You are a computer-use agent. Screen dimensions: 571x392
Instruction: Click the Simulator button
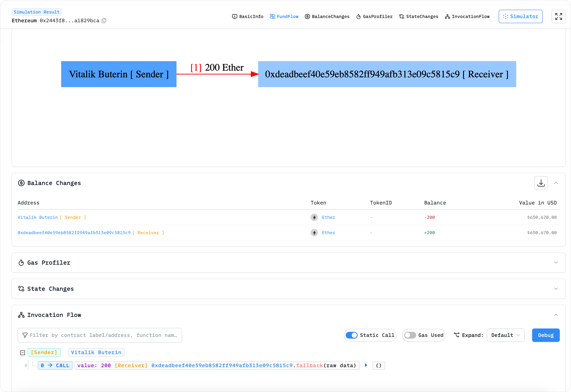coord(520,16)
